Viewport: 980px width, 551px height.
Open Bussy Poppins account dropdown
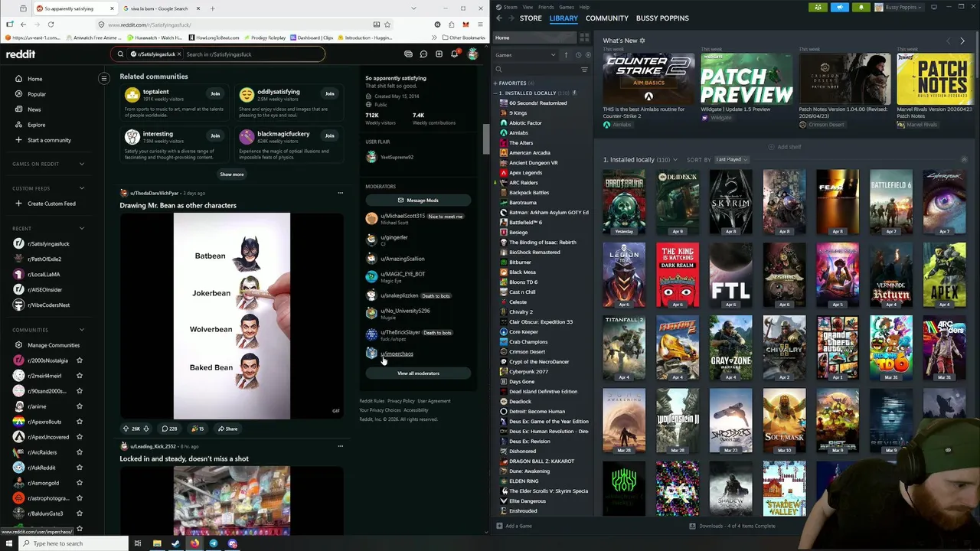pos(899,7)
